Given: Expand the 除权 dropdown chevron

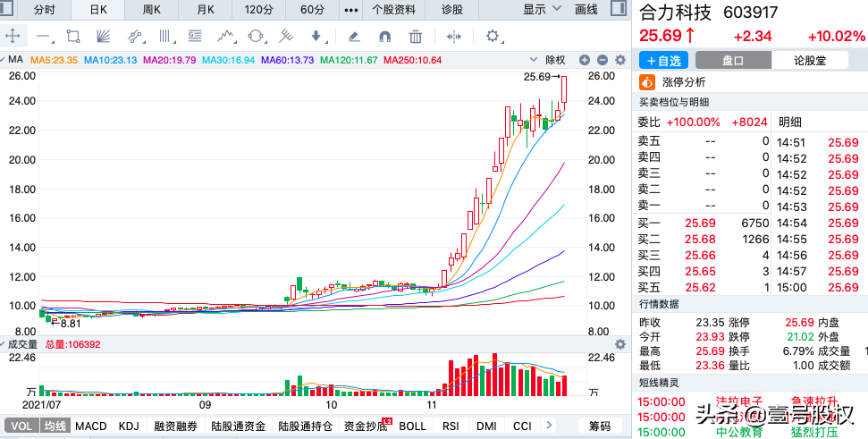Looking at the screenshot, I should coord(534,60).
